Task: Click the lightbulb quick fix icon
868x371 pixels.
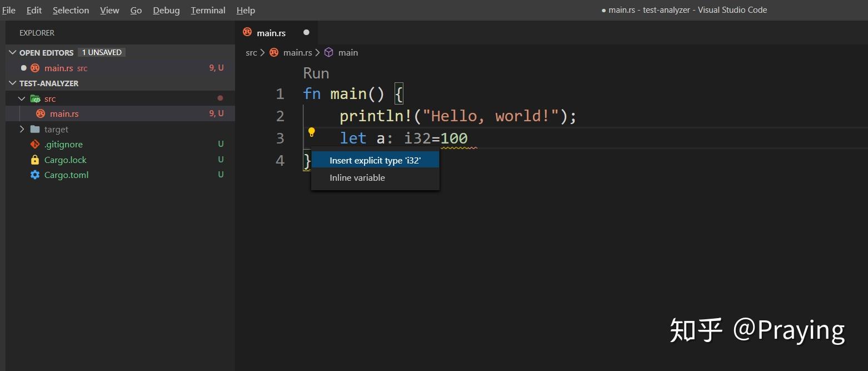Action: [x=312, y=132]
